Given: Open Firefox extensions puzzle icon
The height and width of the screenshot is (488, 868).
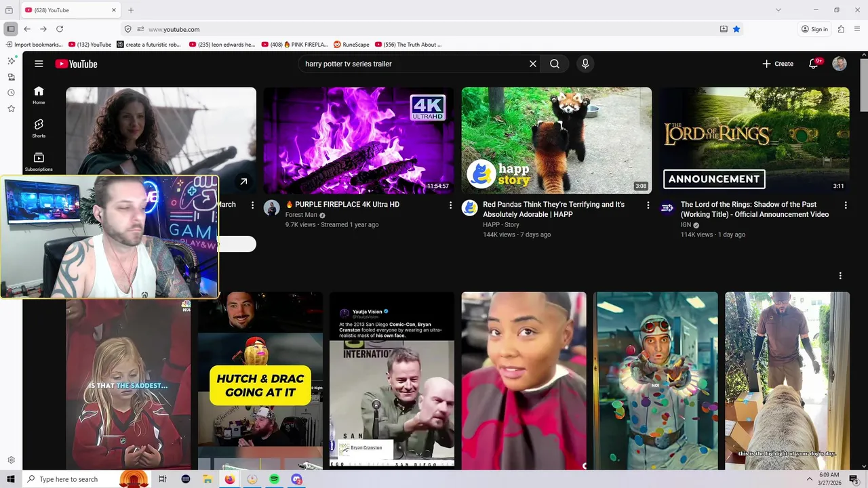Looking at the screenshot, I should pos(841,29).
